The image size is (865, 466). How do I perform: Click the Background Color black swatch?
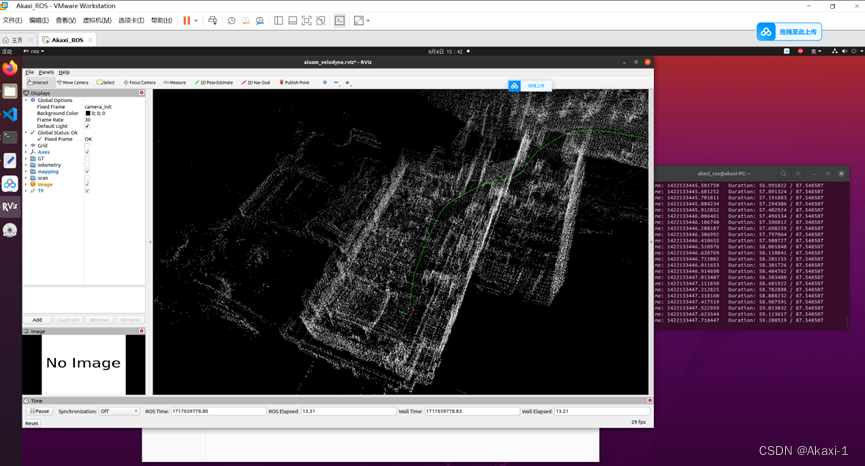tap(87, 113)
